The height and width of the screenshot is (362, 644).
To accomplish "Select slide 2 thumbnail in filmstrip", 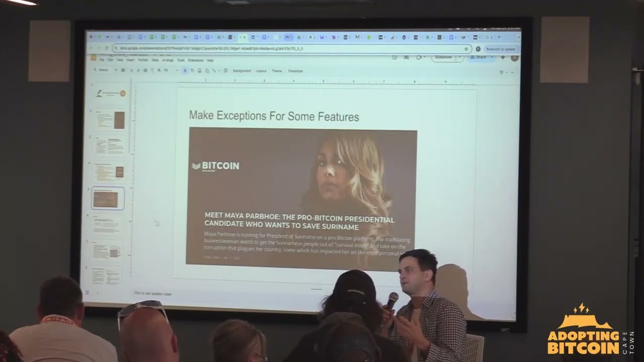I will click(110, 120).
